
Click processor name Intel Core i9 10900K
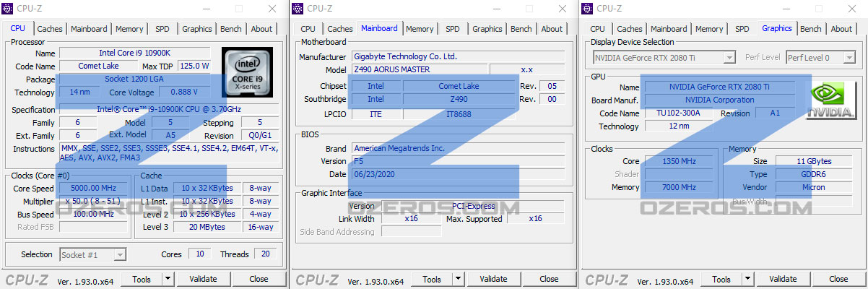click(136, 53)
